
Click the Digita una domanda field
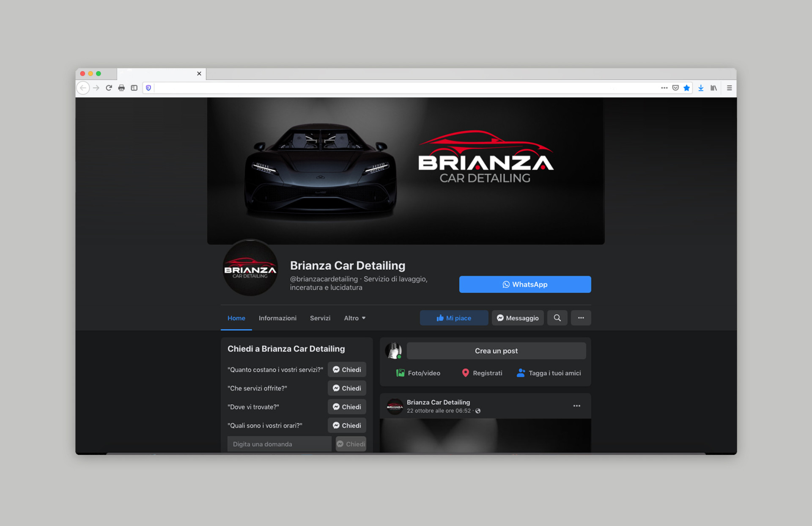pos(279,444)
